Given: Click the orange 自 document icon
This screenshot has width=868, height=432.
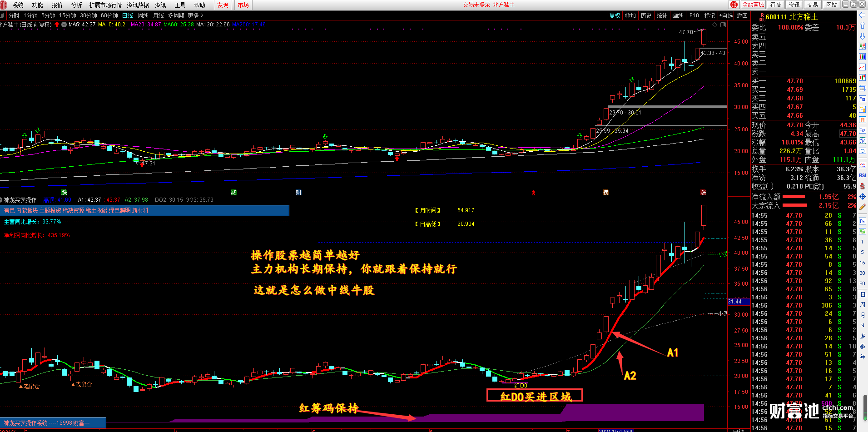Looking at the screenshot, I should [863, 119].
